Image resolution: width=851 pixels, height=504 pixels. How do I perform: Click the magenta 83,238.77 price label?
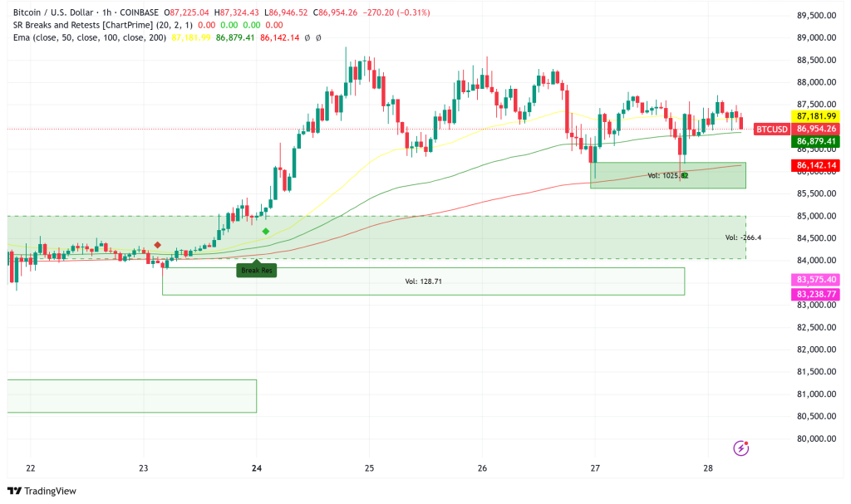click(x=816, y=294)
